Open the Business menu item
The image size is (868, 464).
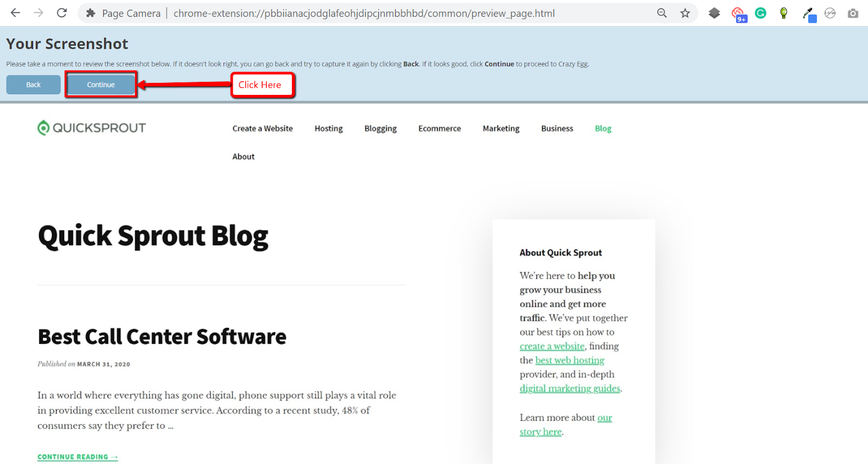(x=557, y=128)
